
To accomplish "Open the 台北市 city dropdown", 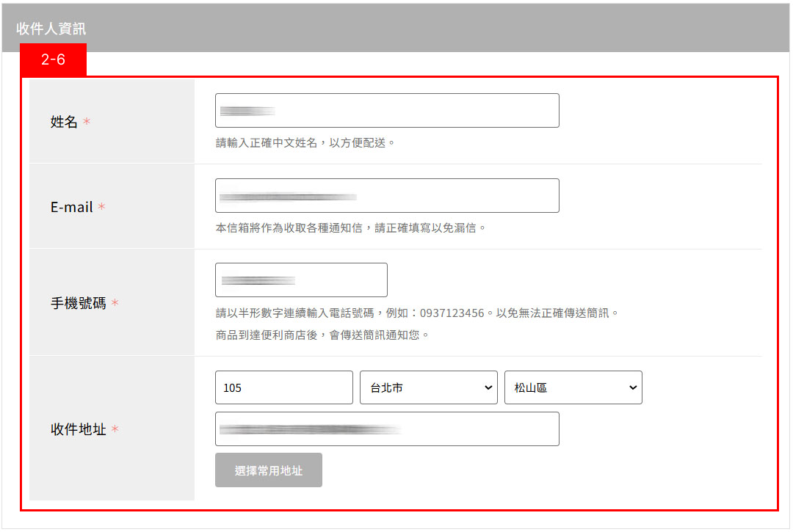I will pyautogui.click(x=428, y=387).
